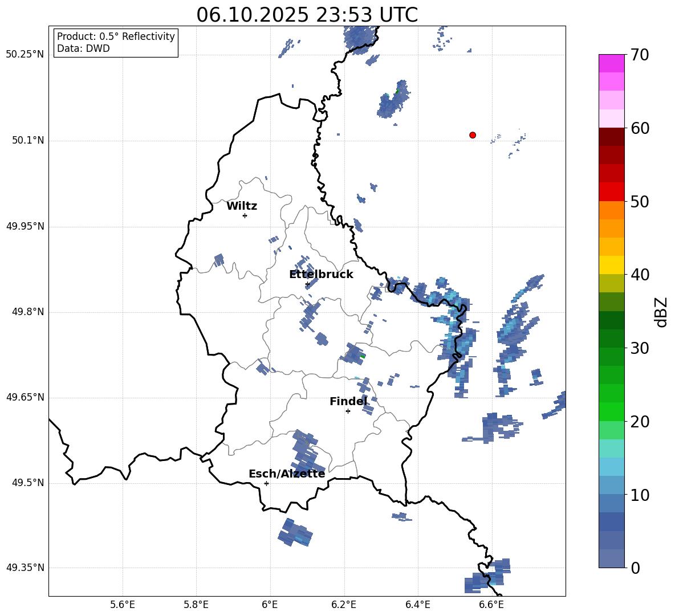Click the slate-blue bottom colorbar segment
Viewport: 675px width, 616px height.
click(x=612, y=558)
